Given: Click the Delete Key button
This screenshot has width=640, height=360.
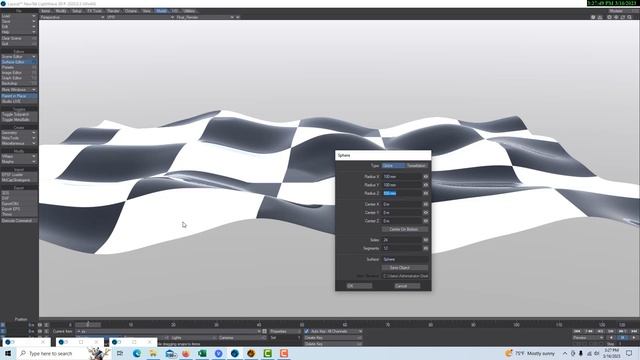Looking at the screenshot, I should (333, 344).
